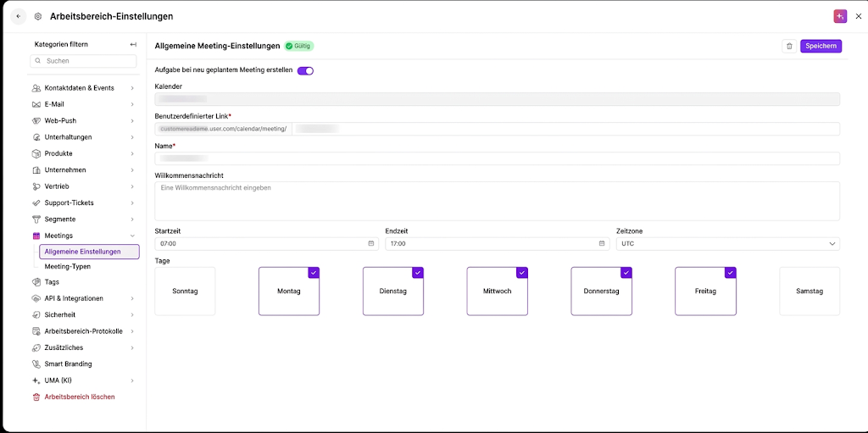Screen dimensions: 868x433
Task: Click the Unternehmen building icon
Action: (36, 170)
